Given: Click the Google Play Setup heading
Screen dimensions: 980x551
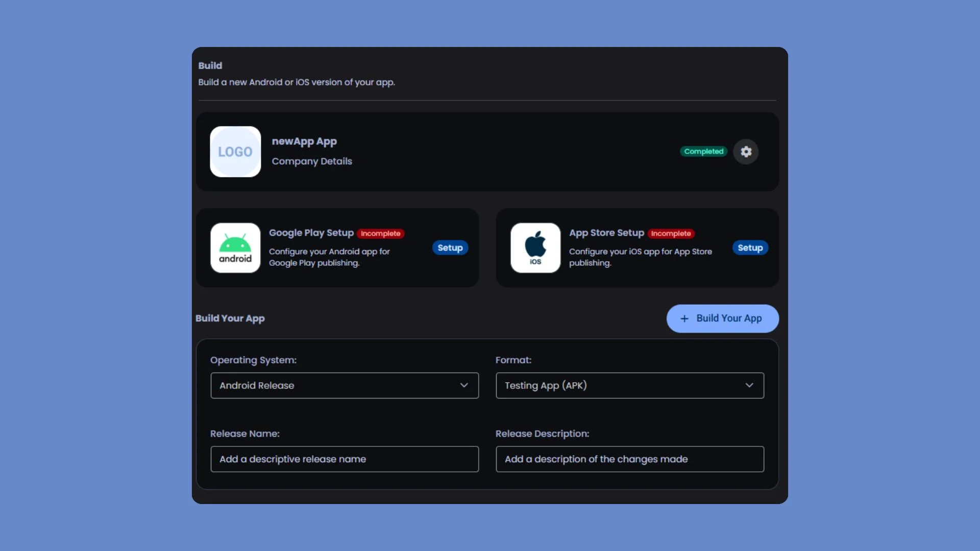Looking at the screenshot, I should coord(311,233).
